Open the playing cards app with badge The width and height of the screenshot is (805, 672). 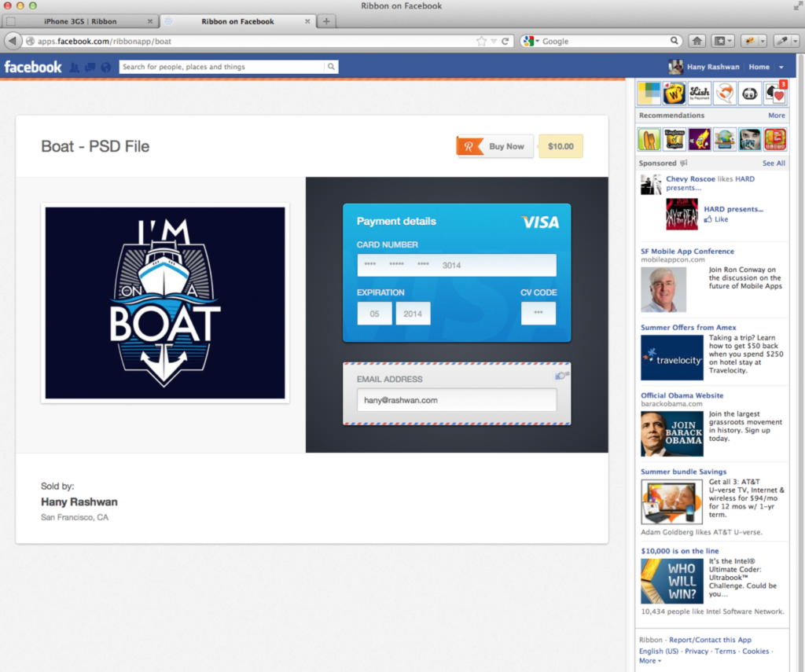pyautogui.click(x=775, y=94)
